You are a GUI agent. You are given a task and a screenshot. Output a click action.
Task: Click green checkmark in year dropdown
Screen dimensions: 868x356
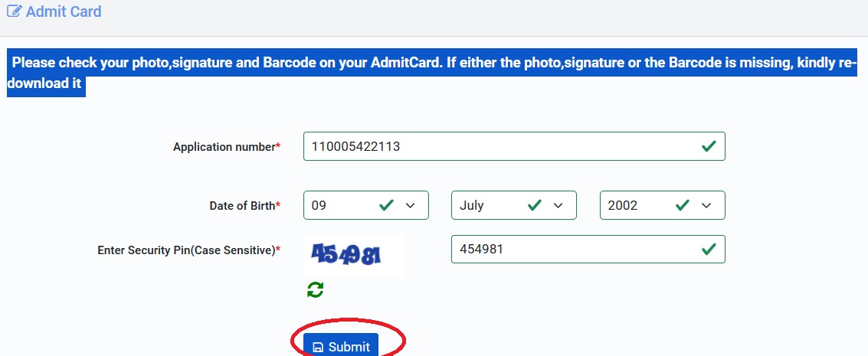683,205
